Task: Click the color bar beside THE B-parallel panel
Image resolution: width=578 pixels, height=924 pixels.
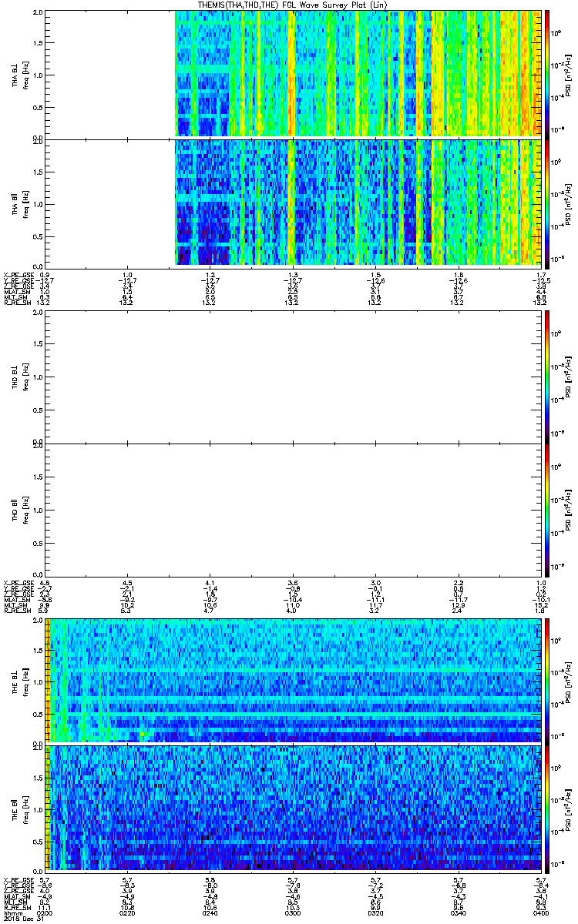Action: 548,809
